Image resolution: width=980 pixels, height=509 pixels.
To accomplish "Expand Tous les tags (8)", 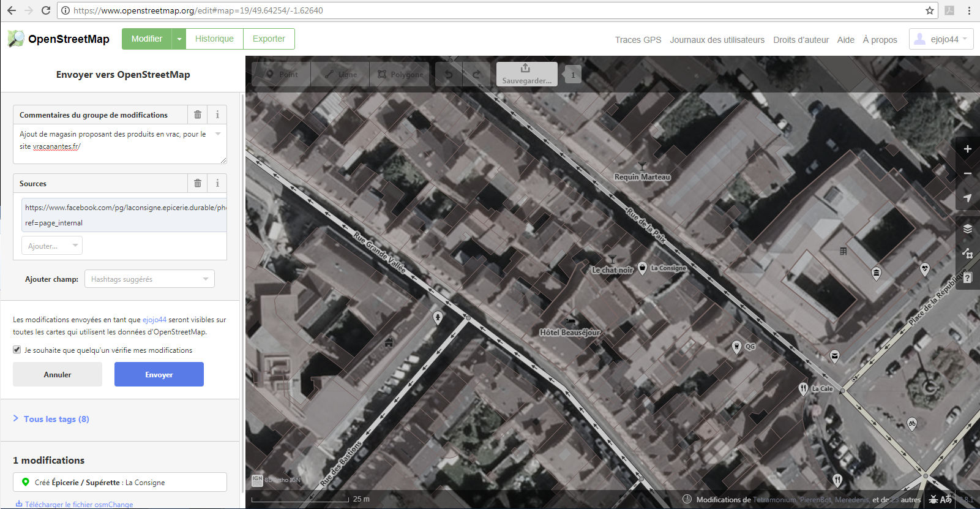I will (x=51, y=419).
